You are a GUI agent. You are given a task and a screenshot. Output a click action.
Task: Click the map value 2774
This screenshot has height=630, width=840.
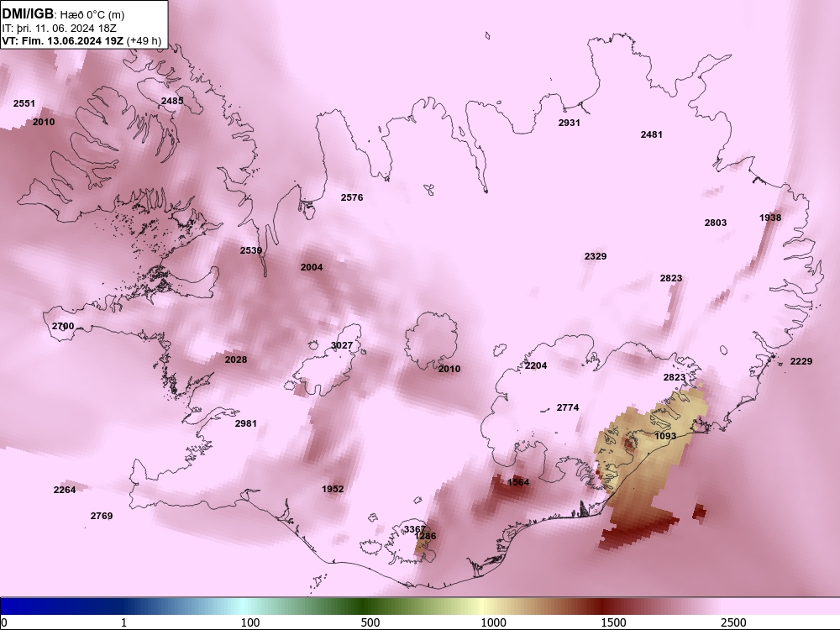[568, 407]
